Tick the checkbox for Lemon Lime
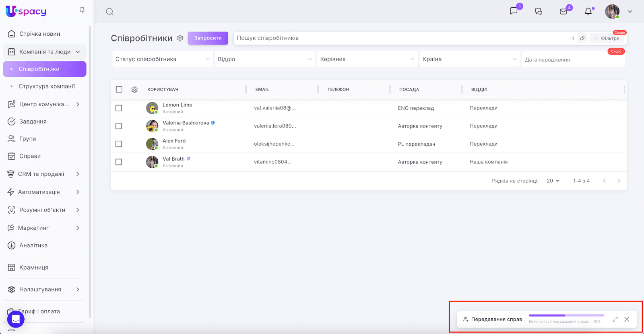Image resolution: width=644 pixels, height=334 pixels. (x=119, y=108)
